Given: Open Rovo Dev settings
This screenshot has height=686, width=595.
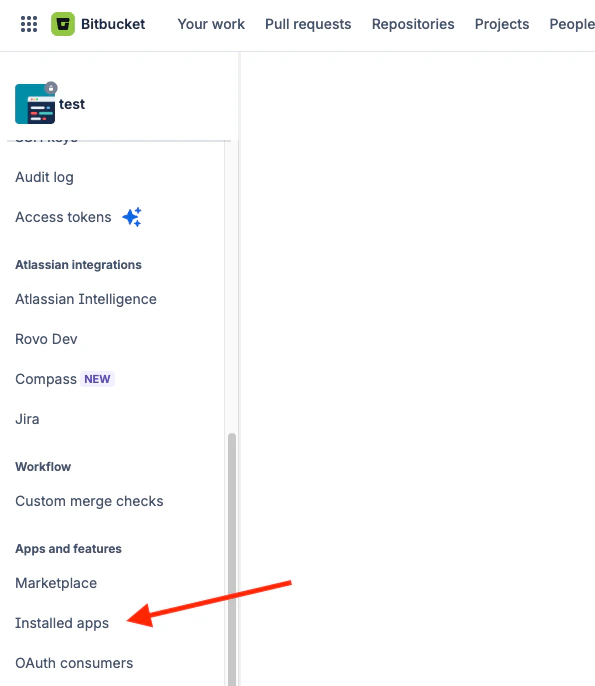Looking at the screenshot, I should tap(46, 339).
